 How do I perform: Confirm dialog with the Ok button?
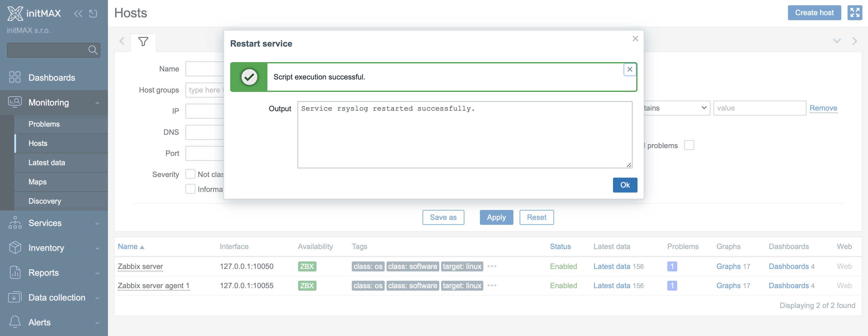[625, 185]
